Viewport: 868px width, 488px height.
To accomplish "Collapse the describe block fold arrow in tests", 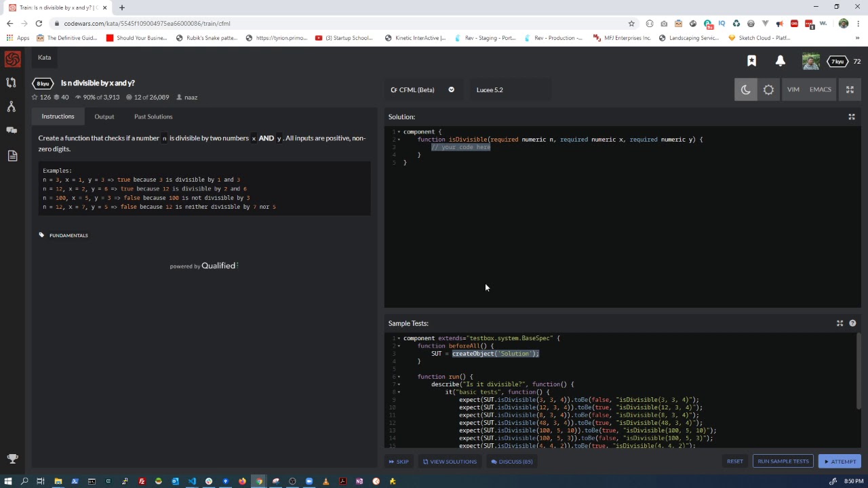I will coord(399,384).
